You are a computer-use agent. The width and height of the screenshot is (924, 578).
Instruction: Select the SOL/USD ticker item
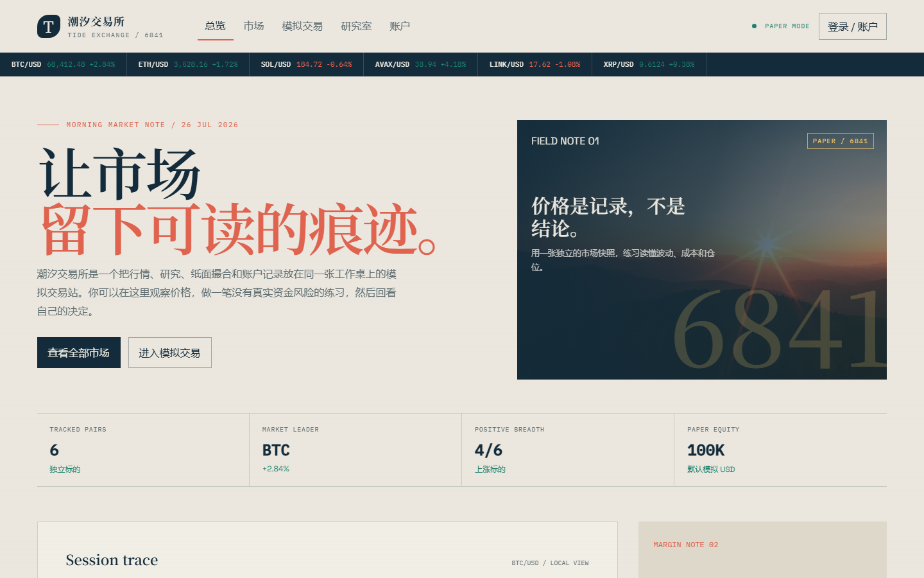[307, 64]
